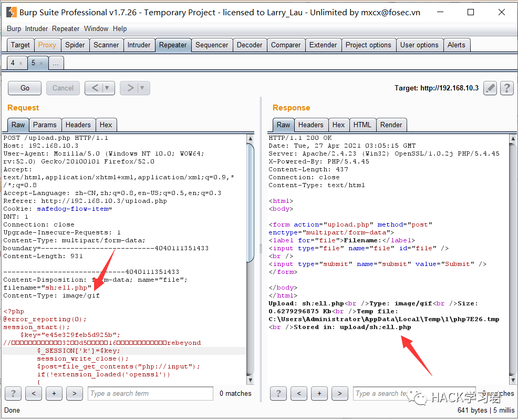Open the Burp menu
The width and height of the screenshot is (518, 420).
coord(14,29)
